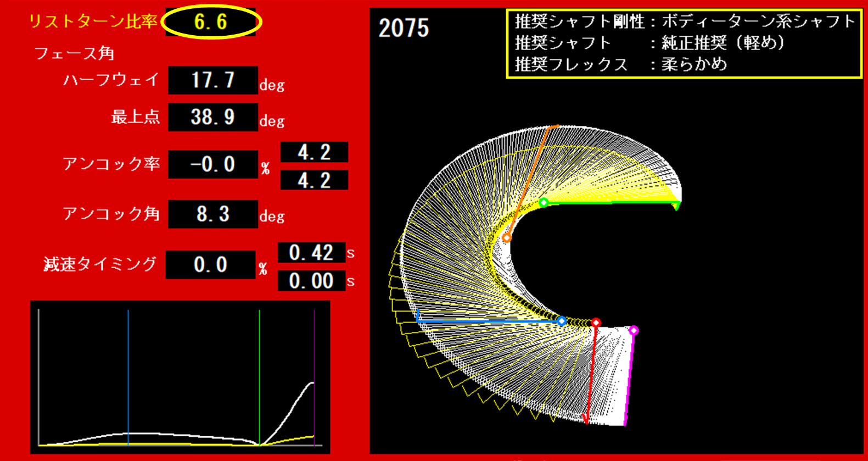Click the アンコック角 label

[x=111, y=214]
